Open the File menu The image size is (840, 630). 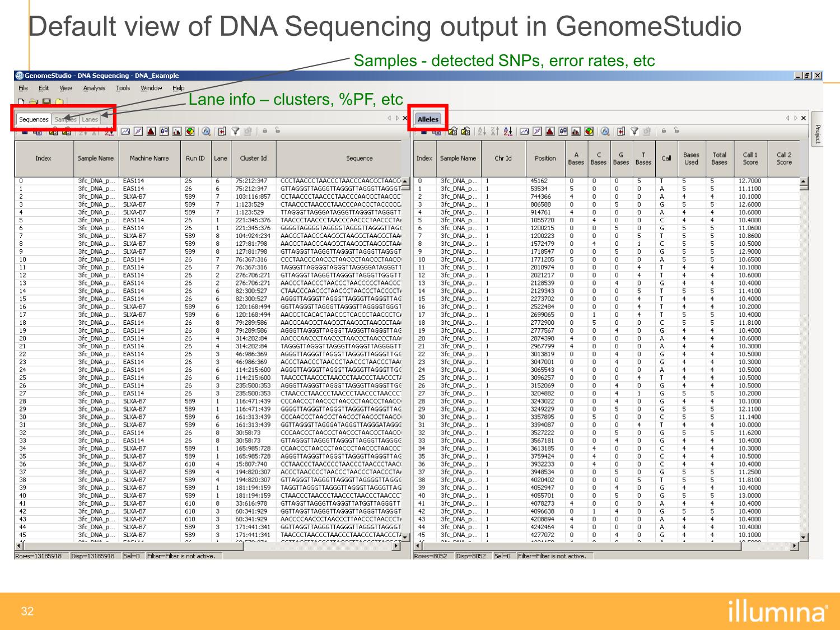point(23,88)
